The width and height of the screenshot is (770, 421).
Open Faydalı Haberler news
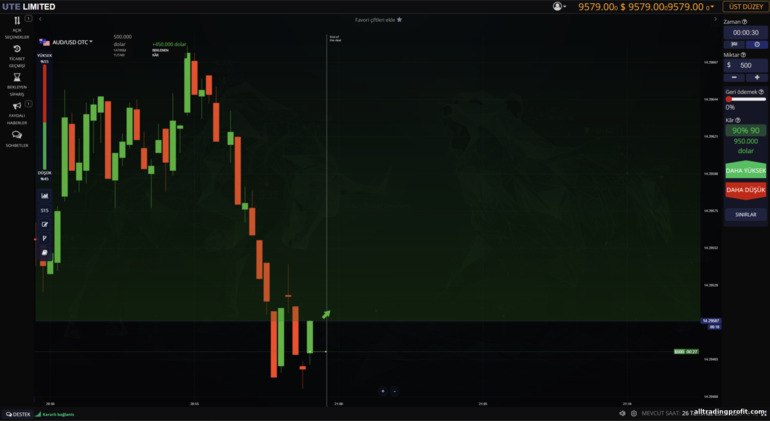point(17,109)
